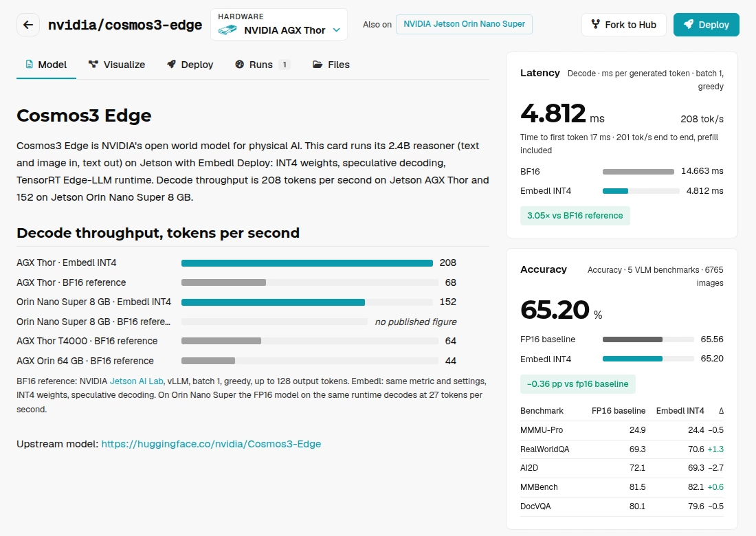This screenshot has height=536, width=756.
Task: Click the FP16 baseline table column header
Action: pyautogui.click(x=619, y=411)
